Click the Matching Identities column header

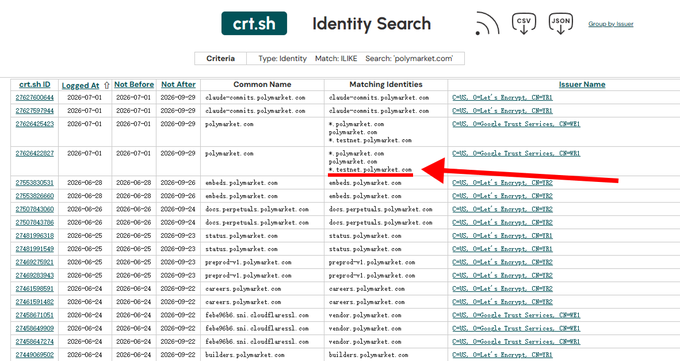point(386,85)
